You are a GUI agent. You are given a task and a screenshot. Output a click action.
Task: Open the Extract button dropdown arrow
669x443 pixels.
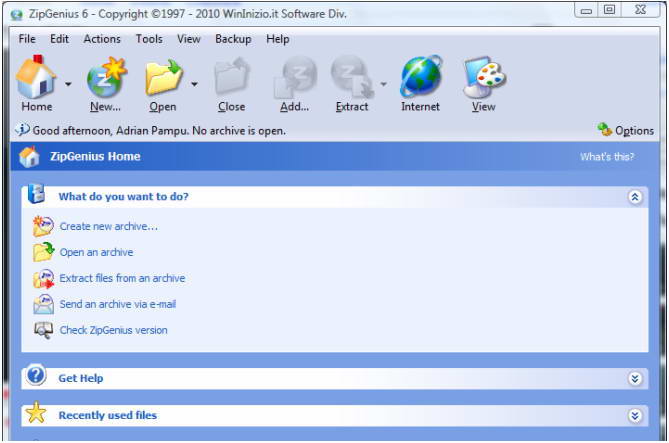tap(384, 84)
